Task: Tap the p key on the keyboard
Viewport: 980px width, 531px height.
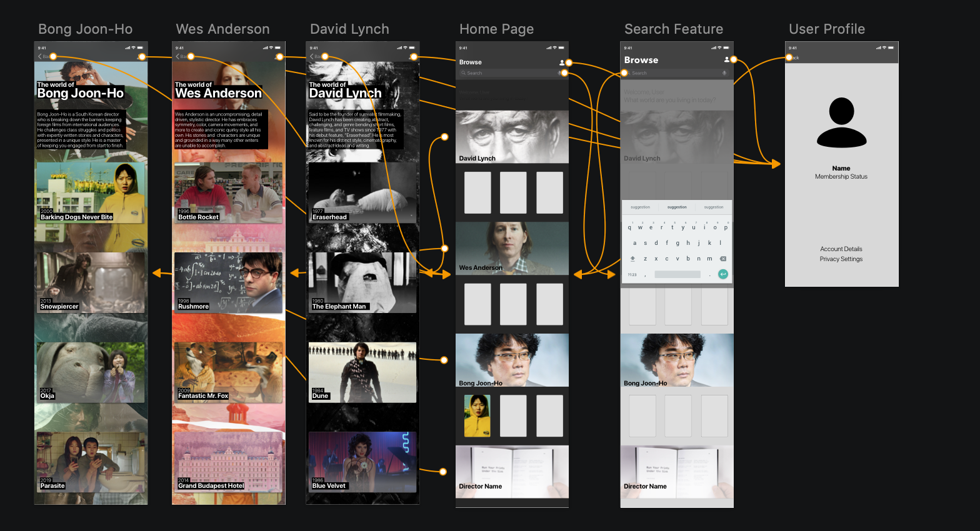Action: click(x=726, y=227)
